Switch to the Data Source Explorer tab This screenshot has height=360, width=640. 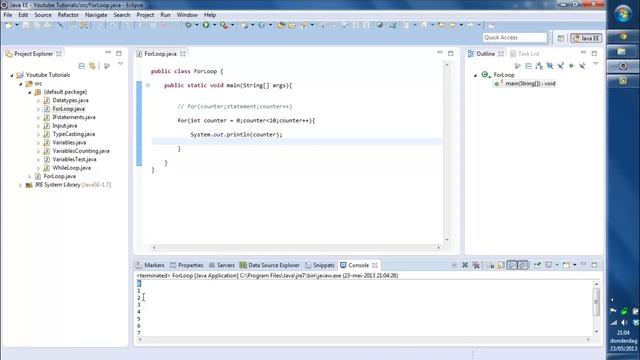(270, 265)
